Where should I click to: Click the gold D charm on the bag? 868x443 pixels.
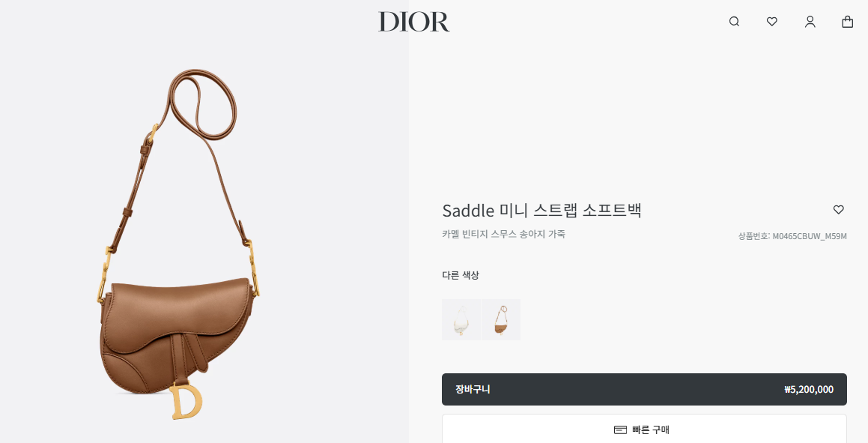coord(186,400)
